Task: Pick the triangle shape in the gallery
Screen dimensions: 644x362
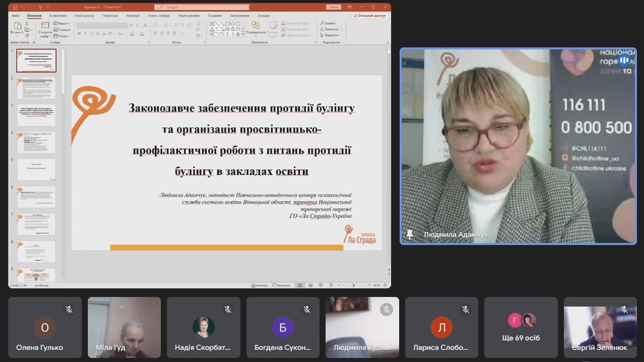Action: [212, 29]
